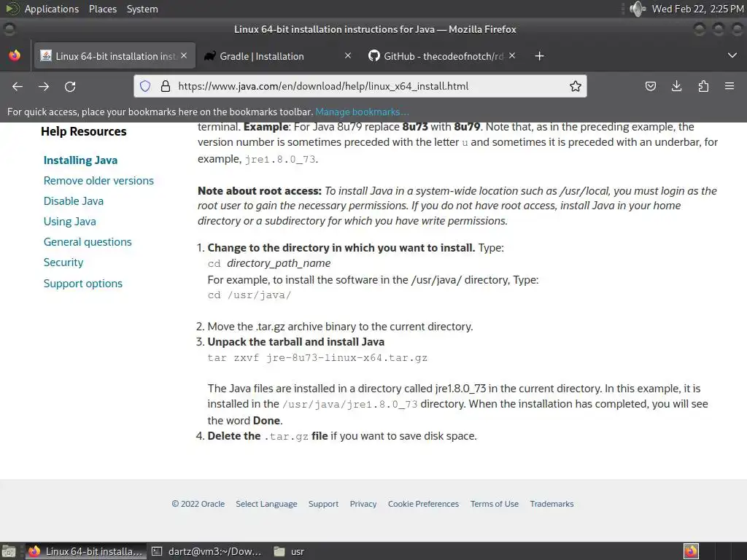Viewport: 747px width, 560px height.
Task: Open the Disable Java link
Action: [74, 201]
